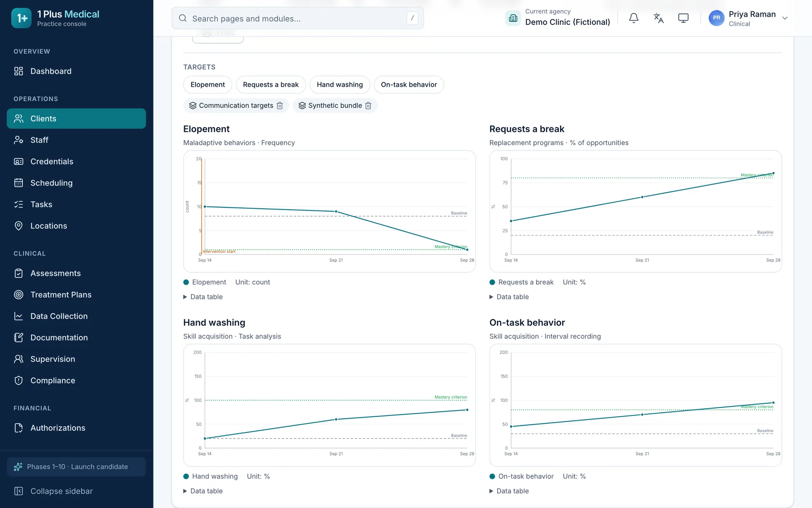The height and width of the screenshot is (508, 812).
Task: Click the PR user avatar
Action: (716, 18)
